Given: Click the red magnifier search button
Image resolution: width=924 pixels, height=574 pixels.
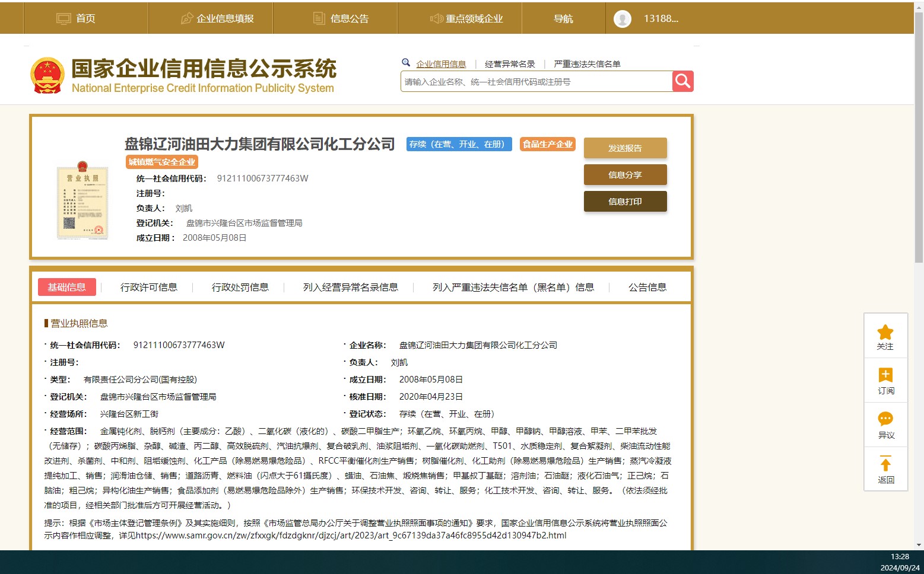Looking at the screenshot, I should click(x=682, y=81).
